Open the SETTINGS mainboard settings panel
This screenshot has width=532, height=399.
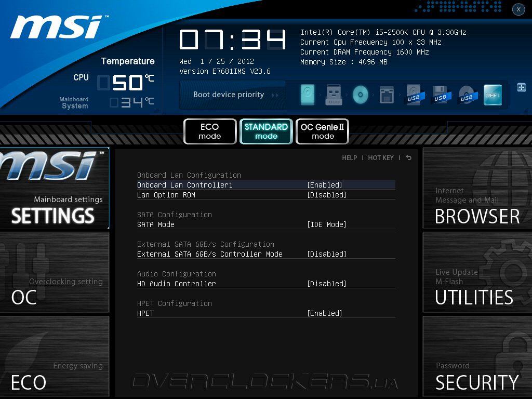(x=55, y=188)
